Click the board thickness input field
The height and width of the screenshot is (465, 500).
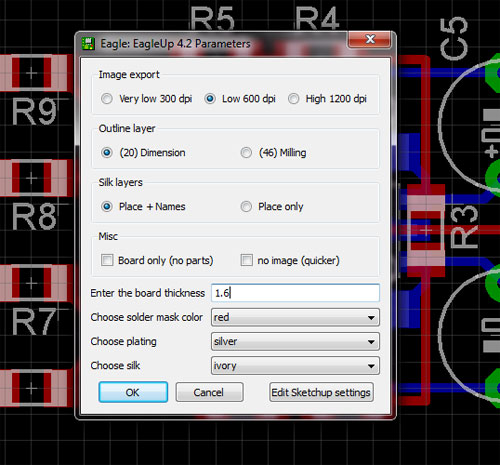coord(295,293)
